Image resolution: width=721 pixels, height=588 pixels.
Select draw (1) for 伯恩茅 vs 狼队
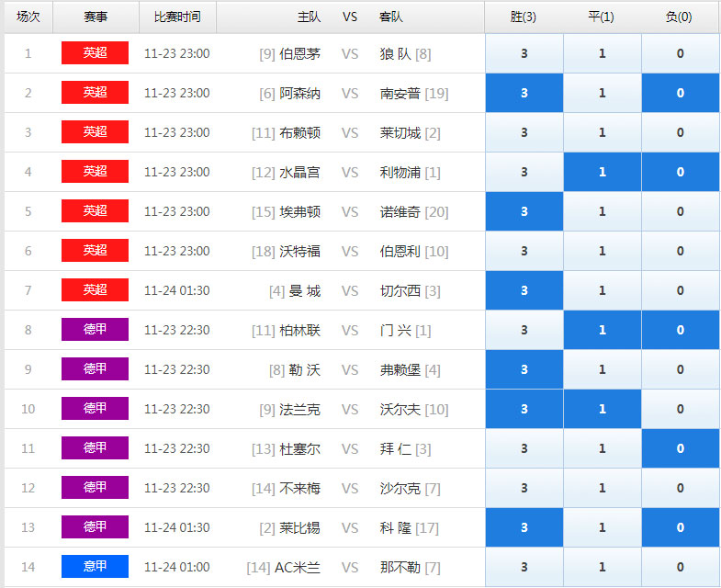point(603,53)
